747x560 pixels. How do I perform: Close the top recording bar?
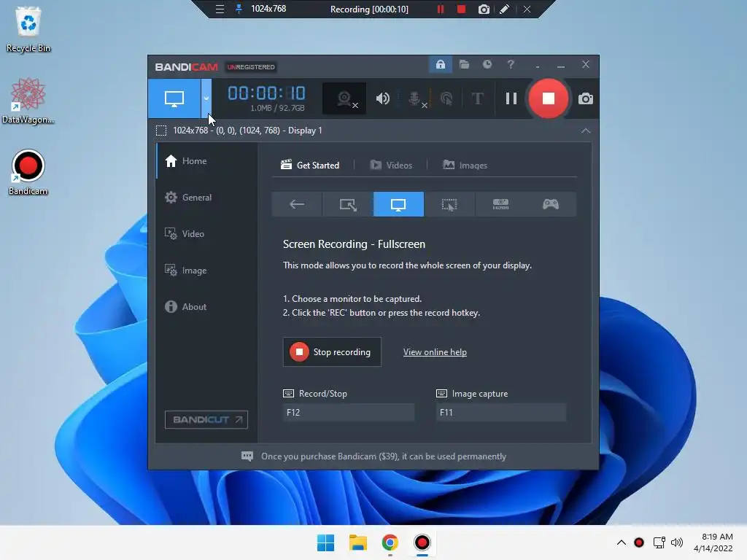coord(527,9)
